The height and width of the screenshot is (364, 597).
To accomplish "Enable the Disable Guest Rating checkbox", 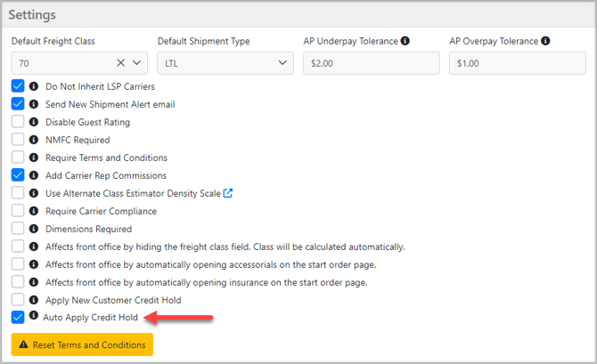I will coord(18,122).
